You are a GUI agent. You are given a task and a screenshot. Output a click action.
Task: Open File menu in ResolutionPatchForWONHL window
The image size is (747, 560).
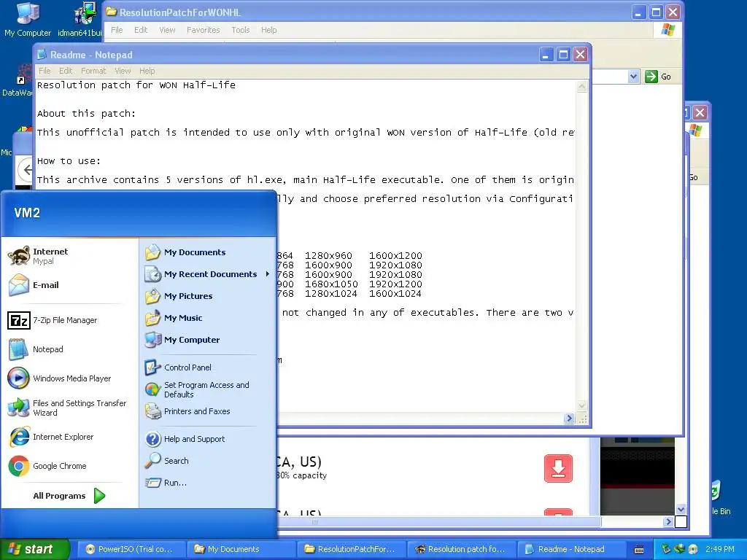point(117,30)
